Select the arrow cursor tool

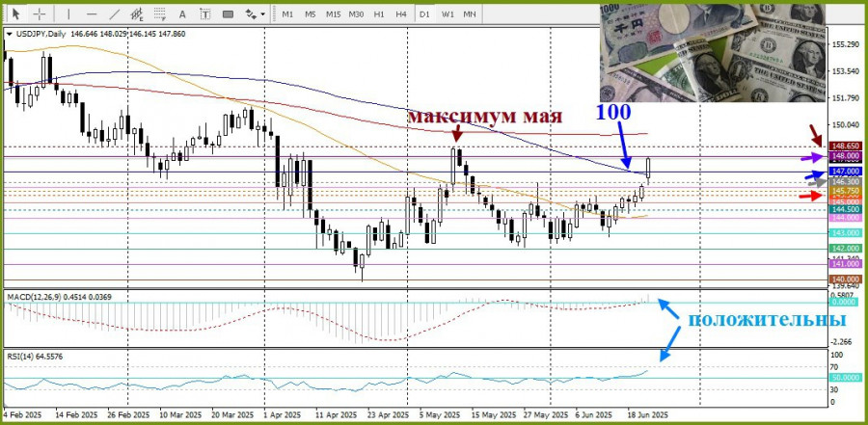click(16, 13)
